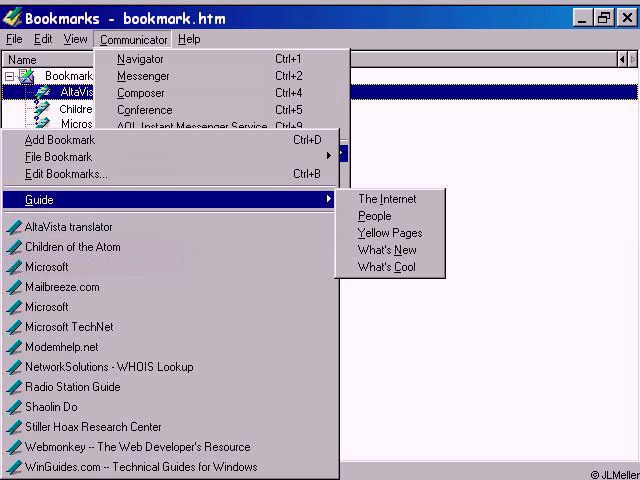
Task: Click the Modemhelp.net bookmark icon
Action: click(14, 347)
